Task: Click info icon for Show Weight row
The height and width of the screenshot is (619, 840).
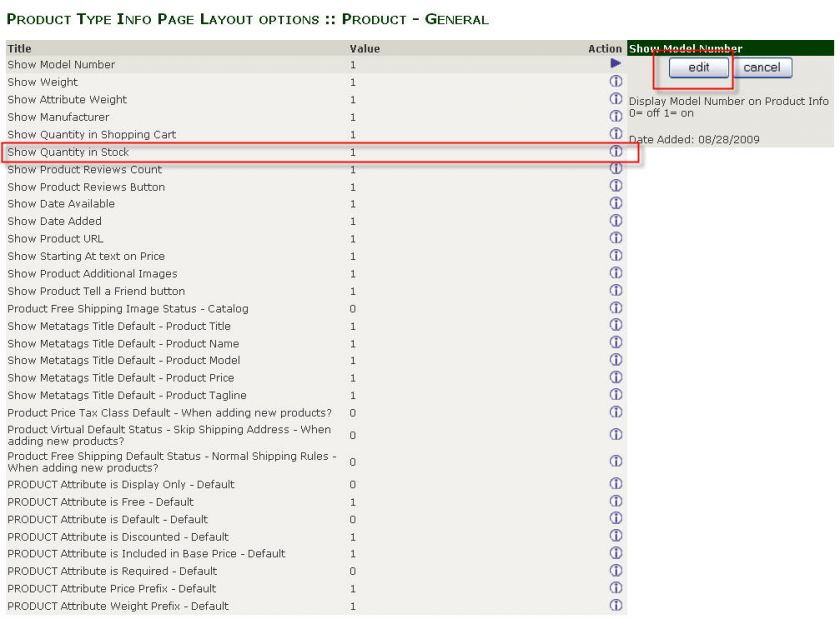Action: click(616, 82)
